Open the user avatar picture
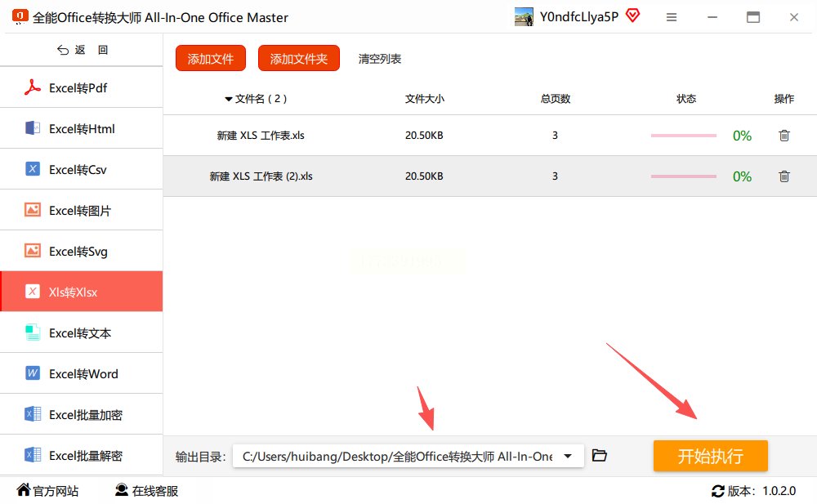 (524, 16)
